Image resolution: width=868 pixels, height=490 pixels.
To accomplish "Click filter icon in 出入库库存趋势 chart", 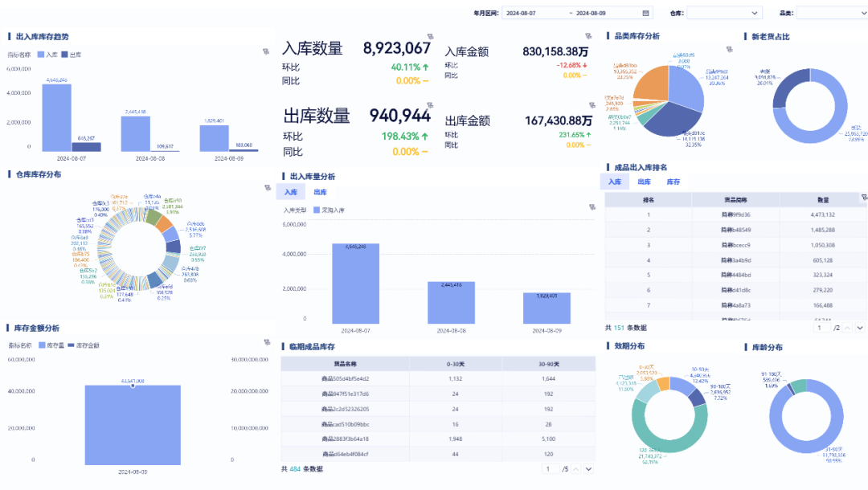I will coord(266,51).
